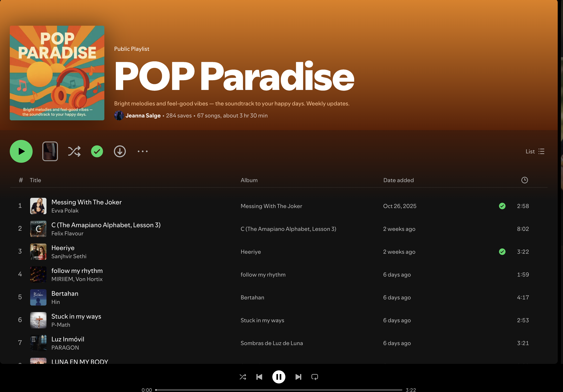Click the large green playlist play button
This screenshot has width=563, height=392.
click(21, 151)
